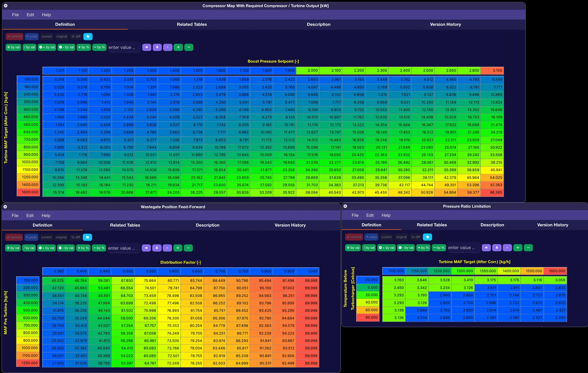Select red 1600.000 row header in Compressor Map
The height and width of the screenshot is (373, 588).
coord(28,192)
